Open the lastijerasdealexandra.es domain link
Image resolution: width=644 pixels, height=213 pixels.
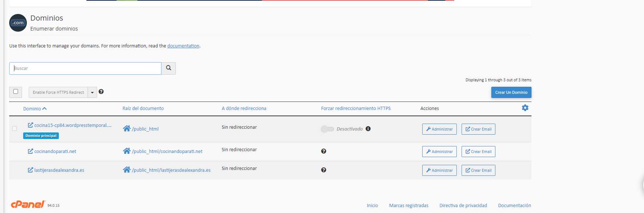click(59, 170)
